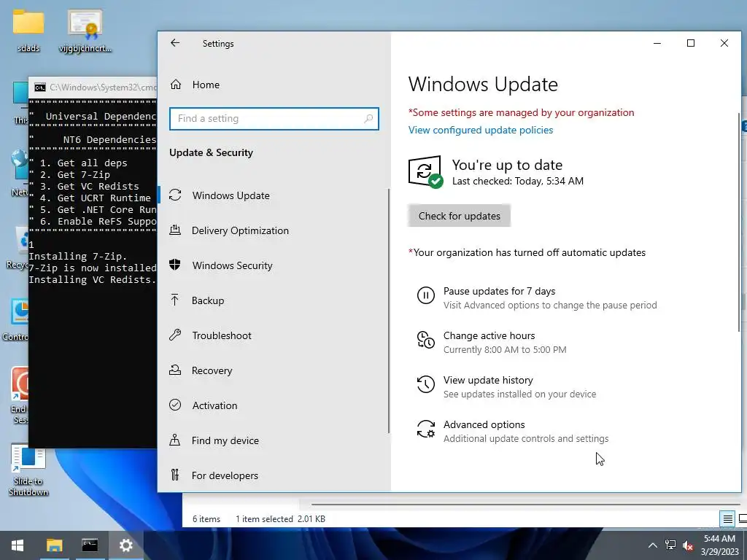The width and height of the screenshot is (747, 560).
Task: Click the "6 items" status bar text
Action: point(206,519)
